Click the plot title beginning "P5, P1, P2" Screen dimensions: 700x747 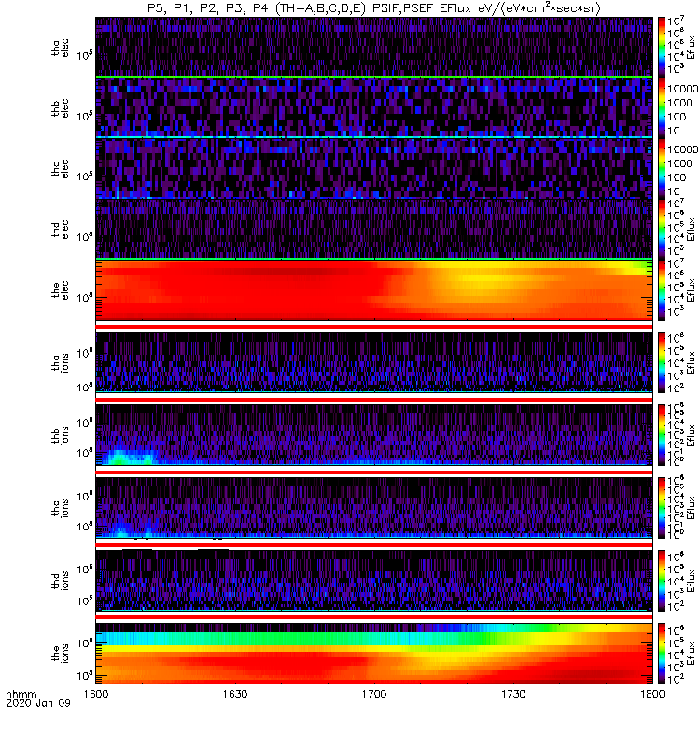(374, 8)
